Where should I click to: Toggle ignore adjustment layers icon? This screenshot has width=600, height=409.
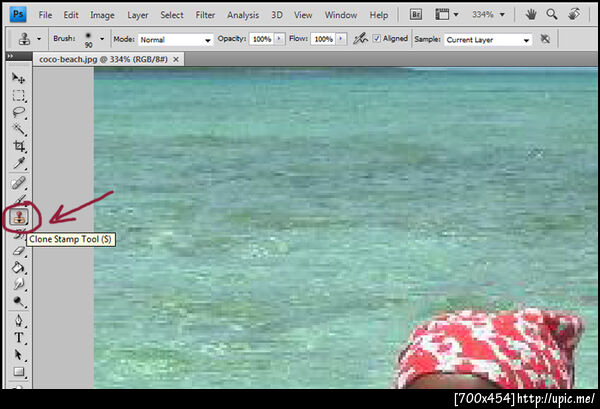coord(545,39)
